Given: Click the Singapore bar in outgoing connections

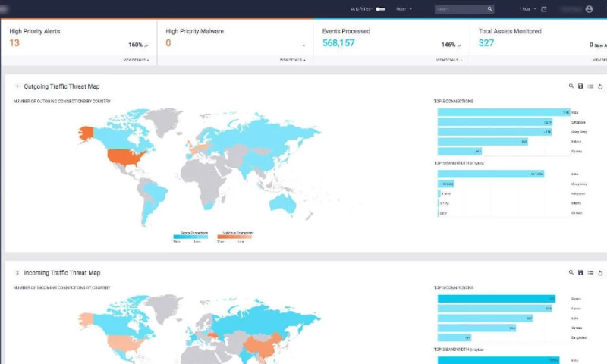Looking at the screenshot, I should tap(495, 122).
